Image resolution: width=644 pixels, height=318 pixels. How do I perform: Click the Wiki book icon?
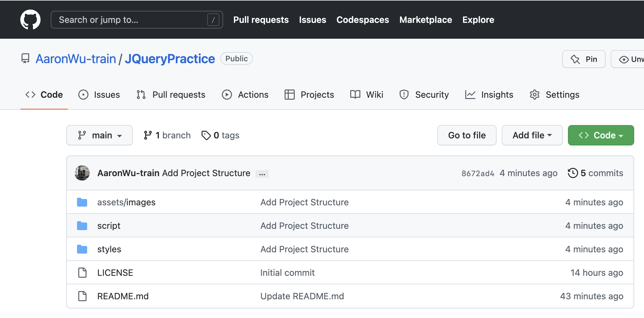[x=355, y=95]
